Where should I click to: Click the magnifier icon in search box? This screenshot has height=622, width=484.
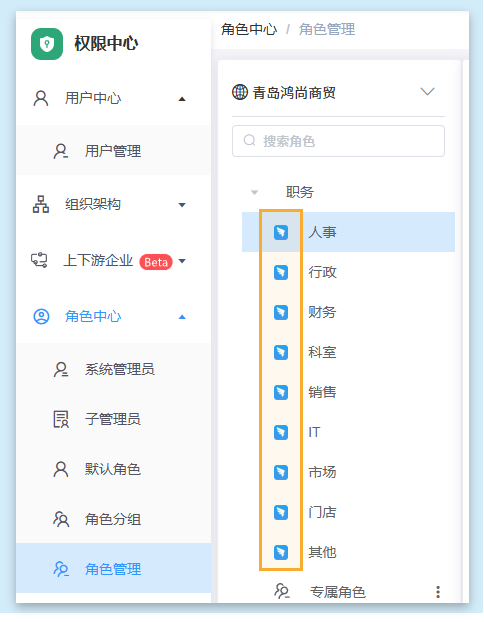coord(250,140)
